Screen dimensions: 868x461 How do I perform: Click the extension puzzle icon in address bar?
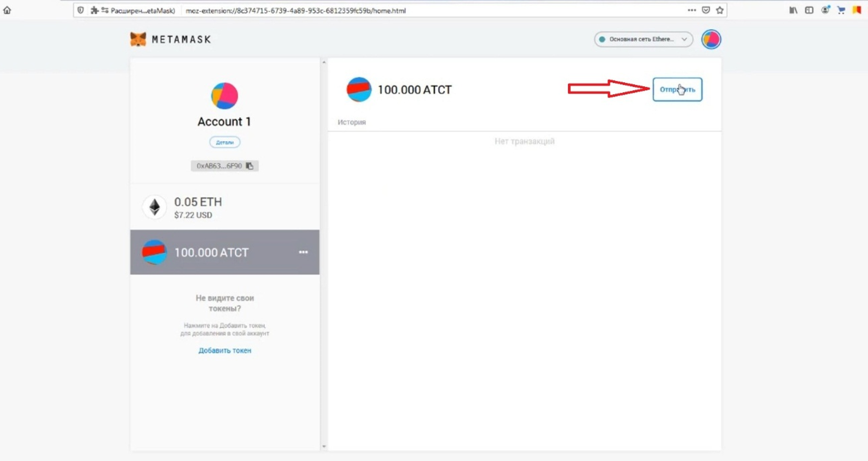click(x=94, y=10)
